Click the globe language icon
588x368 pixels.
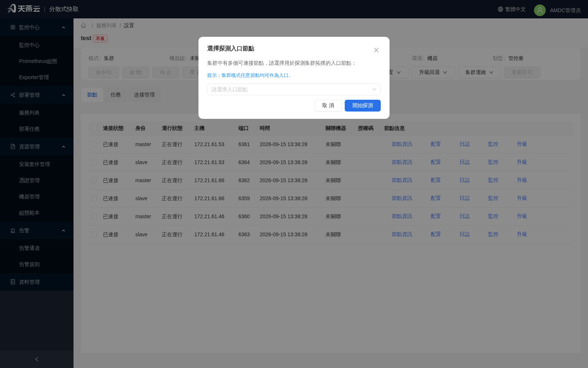(x=500, y=9)
